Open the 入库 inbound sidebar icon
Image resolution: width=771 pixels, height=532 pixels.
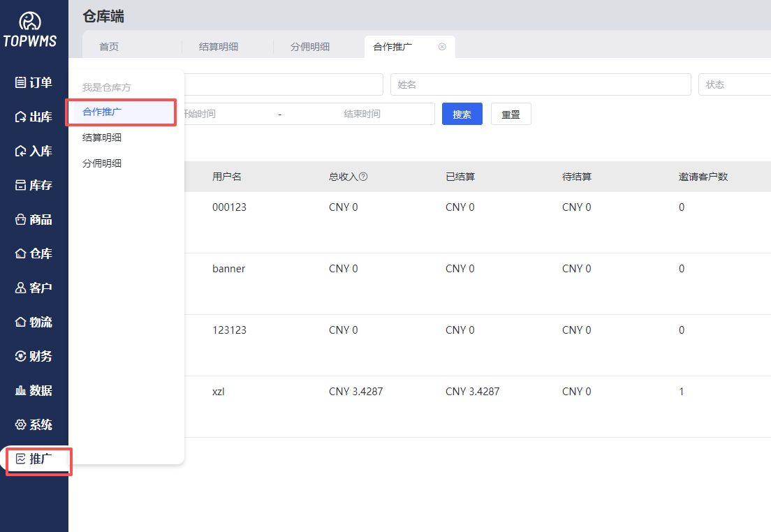(x=20, y=151)
